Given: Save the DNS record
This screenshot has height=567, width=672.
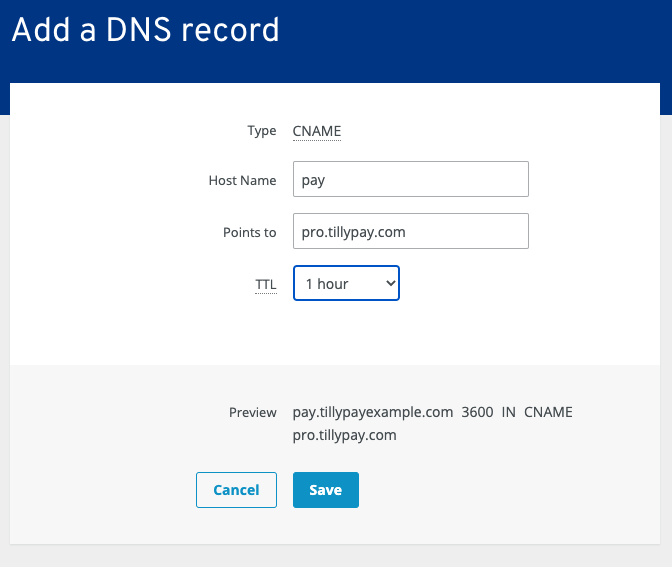Looking at the screenshot, I should coord(326,490).
